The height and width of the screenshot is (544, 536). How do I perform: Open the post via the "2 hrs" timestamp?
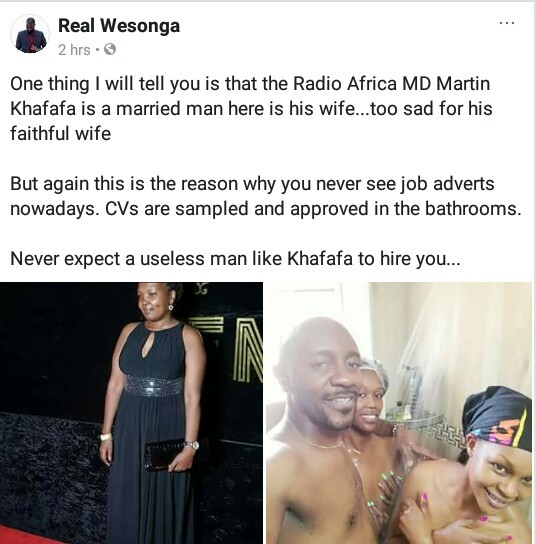tap(74, 50)
